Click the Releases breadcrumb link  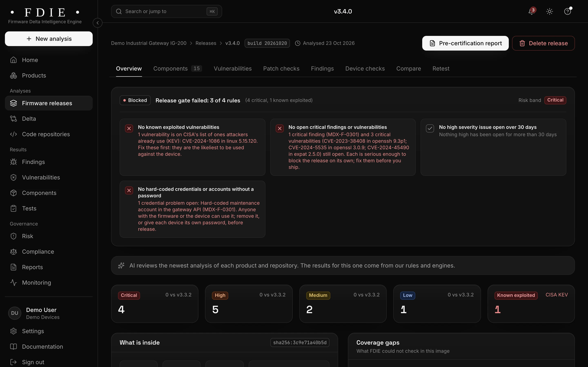pos(206,43)
